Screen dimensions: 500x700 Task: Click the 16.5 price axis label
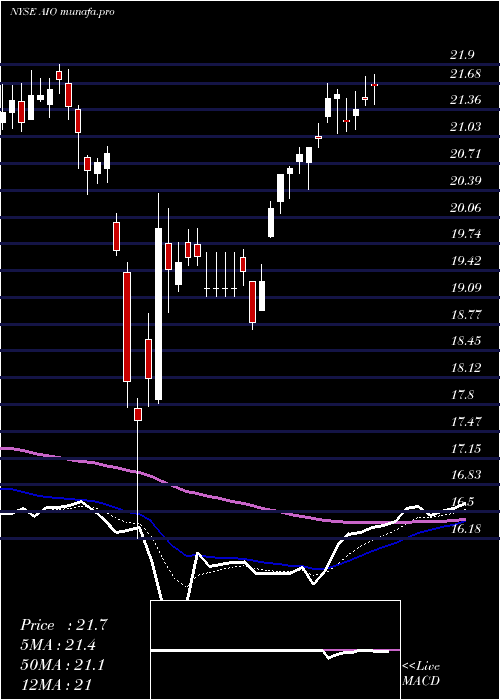(462, 502)
